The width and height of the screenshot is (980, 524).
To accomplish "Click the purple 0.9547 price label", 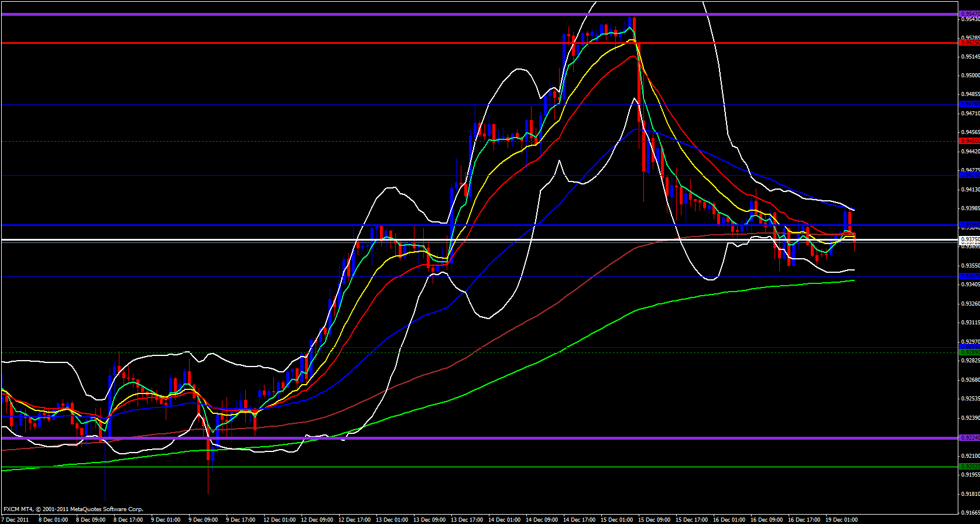I will (969, 14).
